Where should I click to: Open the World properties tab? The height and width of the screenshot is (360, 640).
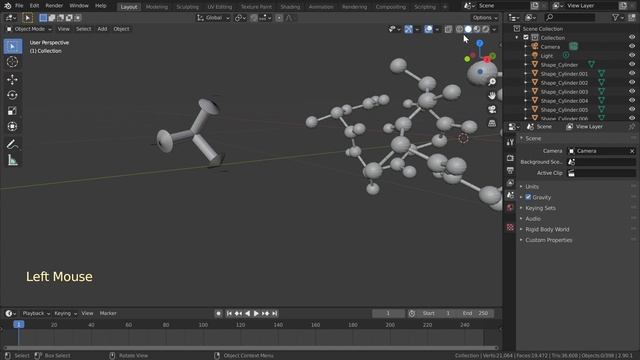(x=510, y=208)
